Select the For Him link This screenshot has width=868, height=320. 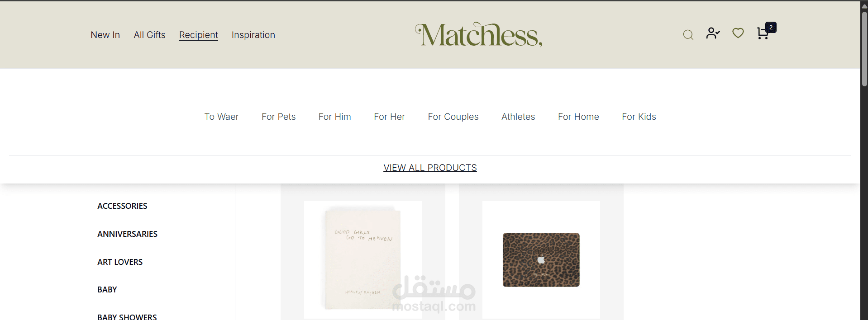(x=335, y=117)
